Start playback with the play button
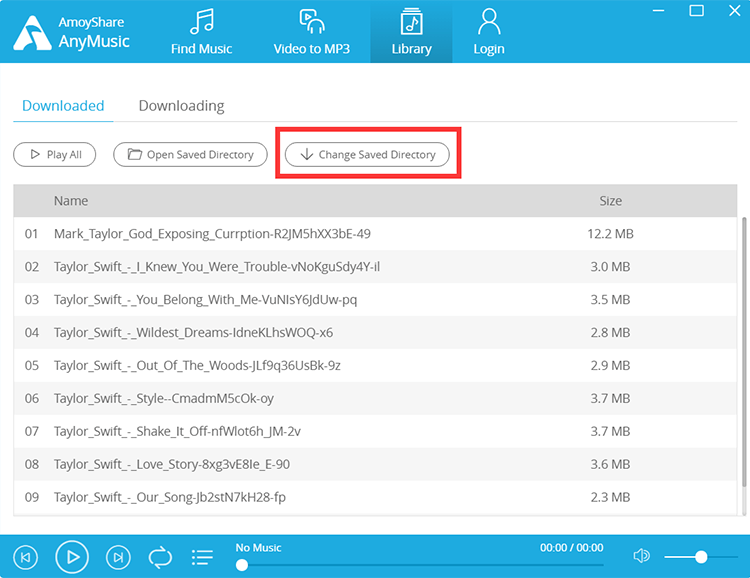Image resolution: width=750 pixels, height=578 pixels. point(72,557)
